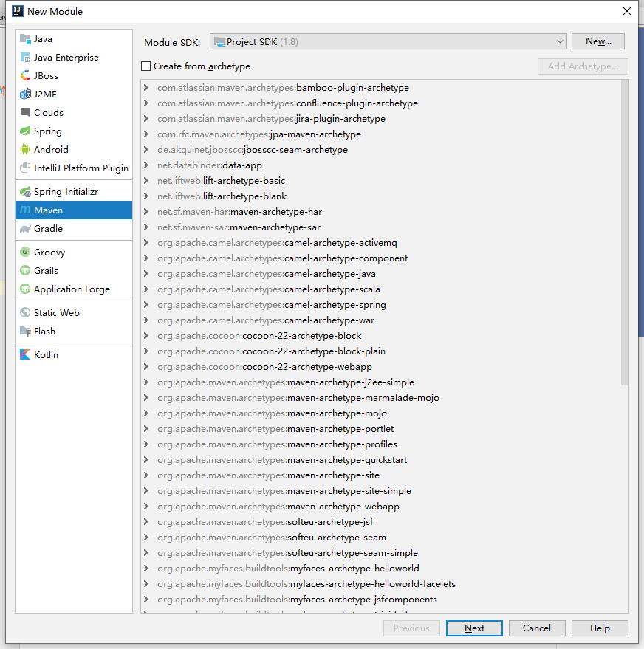Click the Android robot icon
Screen dimensions: 644x649
[26, 150]
